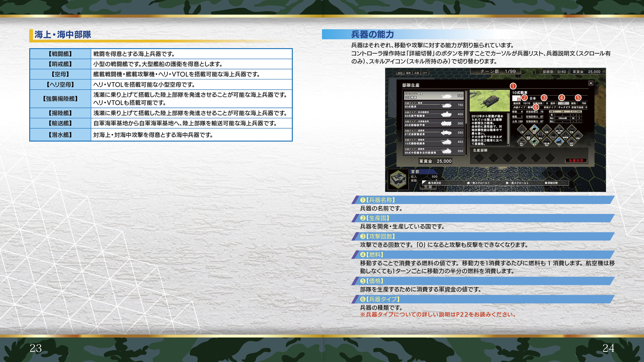Click the 占領 skill icon

pyautogui.click(x=522, y=129)
